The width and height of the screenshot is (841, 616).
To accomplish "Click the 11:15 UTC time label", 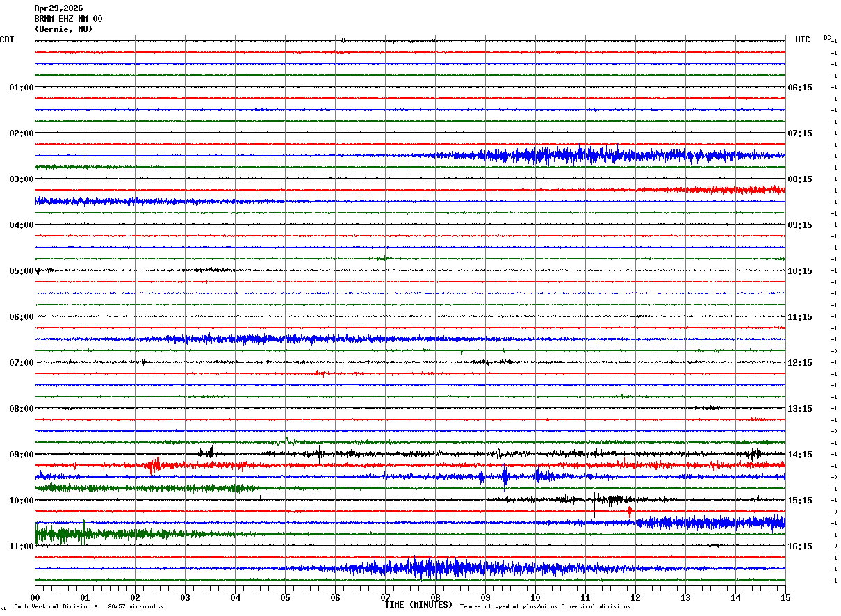I will 799,317.
